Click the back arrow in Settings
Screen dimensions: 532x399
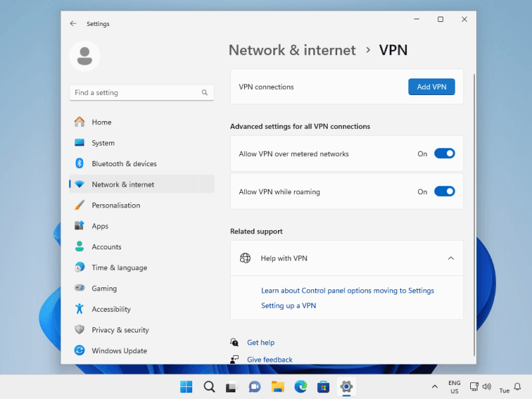[x=73, y=23]
